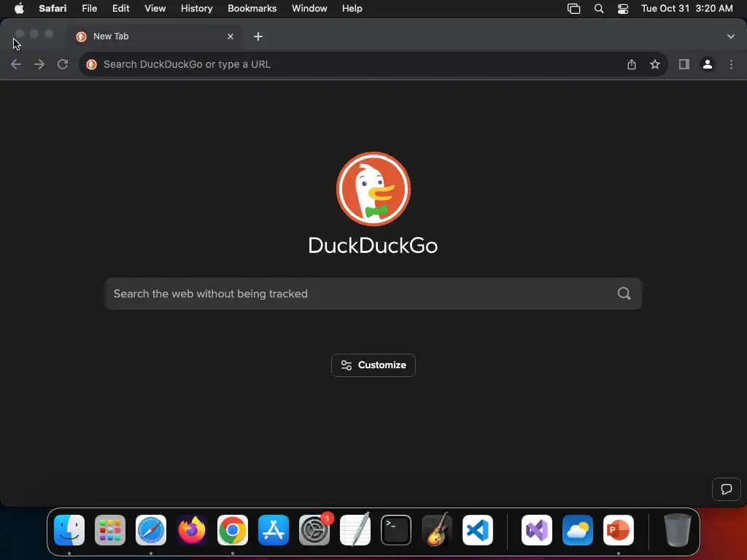Open the Safari menu
747x560 pixels.
(x=53, y=9)
